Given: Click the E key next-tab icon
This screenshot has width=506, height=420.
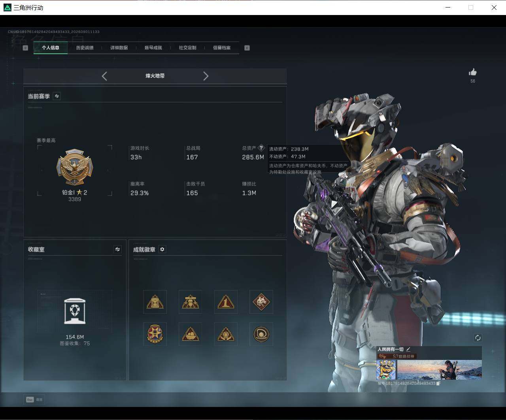Looking at the screenshot, I should click(x=247, y=48).
